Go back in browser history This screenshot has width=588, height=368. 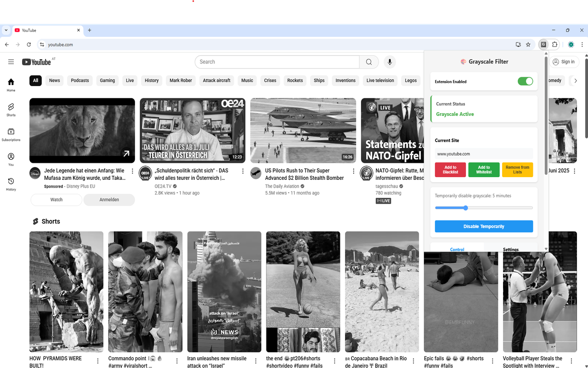click(7, 45)
